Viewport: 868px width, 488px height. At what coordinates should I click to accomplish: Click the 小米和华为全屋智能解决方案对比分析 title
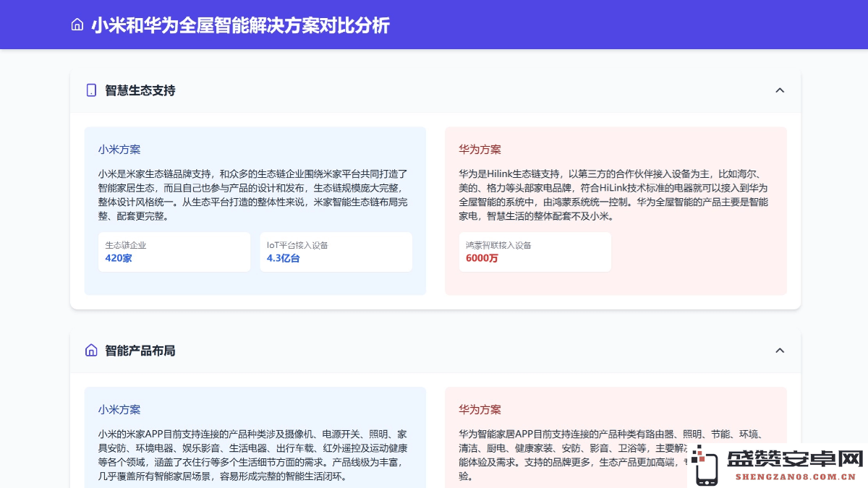click(x=240, y=25)
